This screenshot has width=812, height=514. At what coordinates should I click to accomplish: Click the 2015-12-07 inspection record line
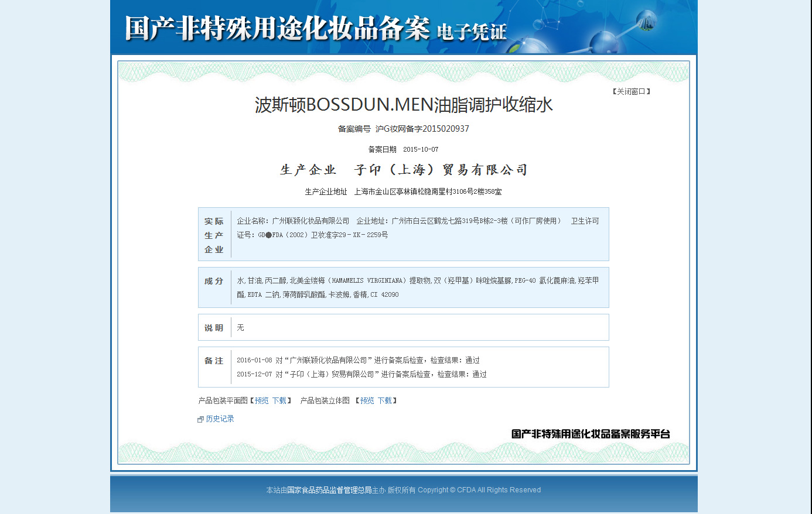pos(361,374)
